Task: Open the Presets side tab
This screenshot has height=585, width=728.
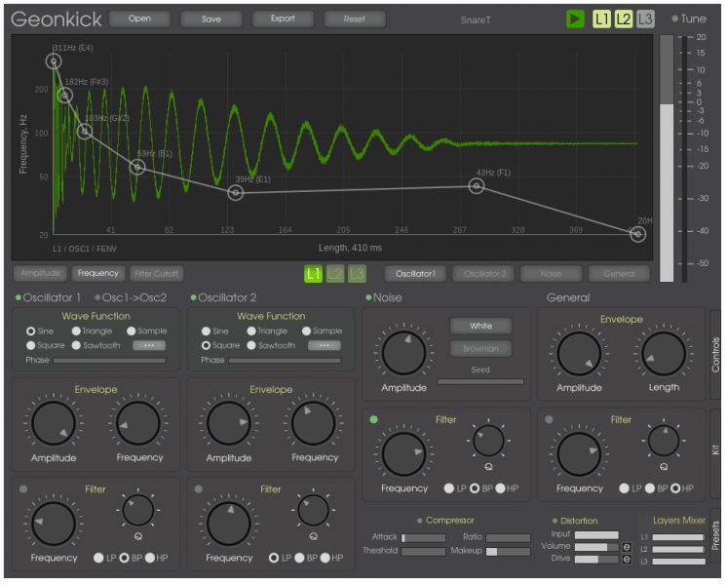Action: tap(715, 535)
